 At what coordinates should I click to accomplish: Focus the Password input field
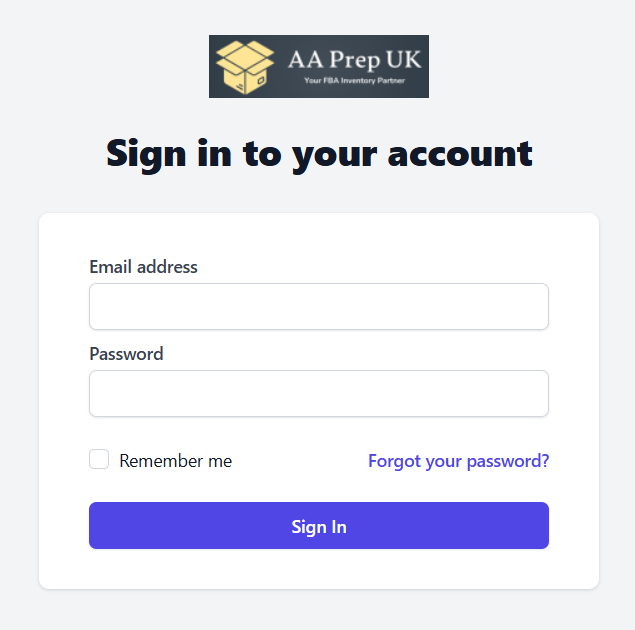click(x=319, y=393)
